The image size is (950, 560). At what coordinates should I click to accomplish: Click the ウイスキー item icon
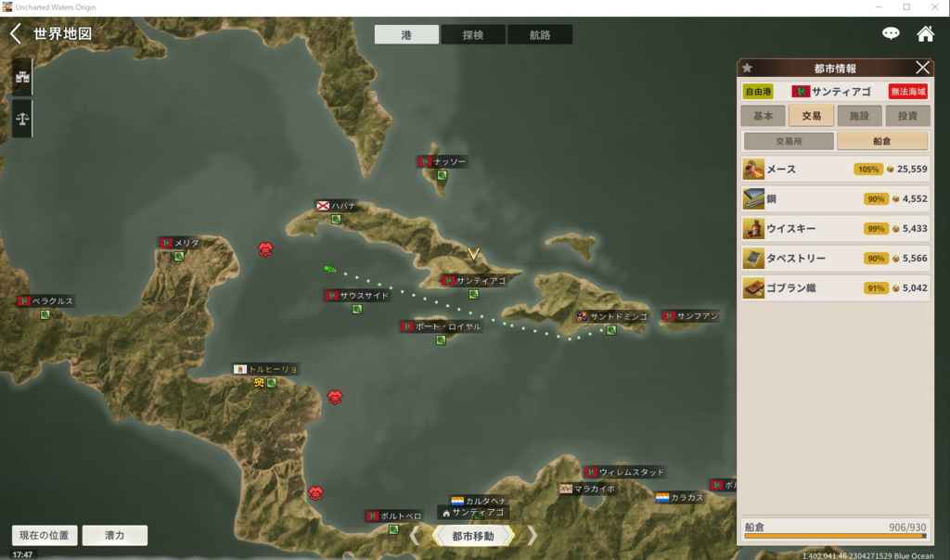(x=753, y=228)
